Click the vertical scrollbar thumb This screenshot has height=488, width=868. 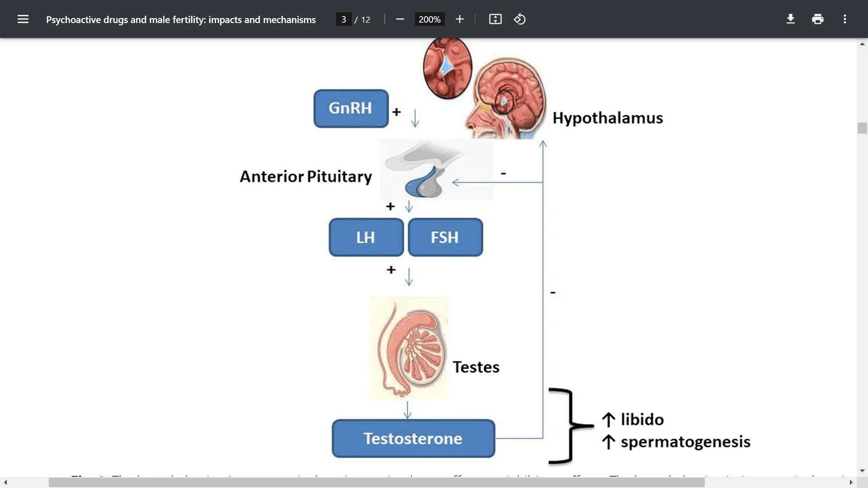click(x=862, y=128)
